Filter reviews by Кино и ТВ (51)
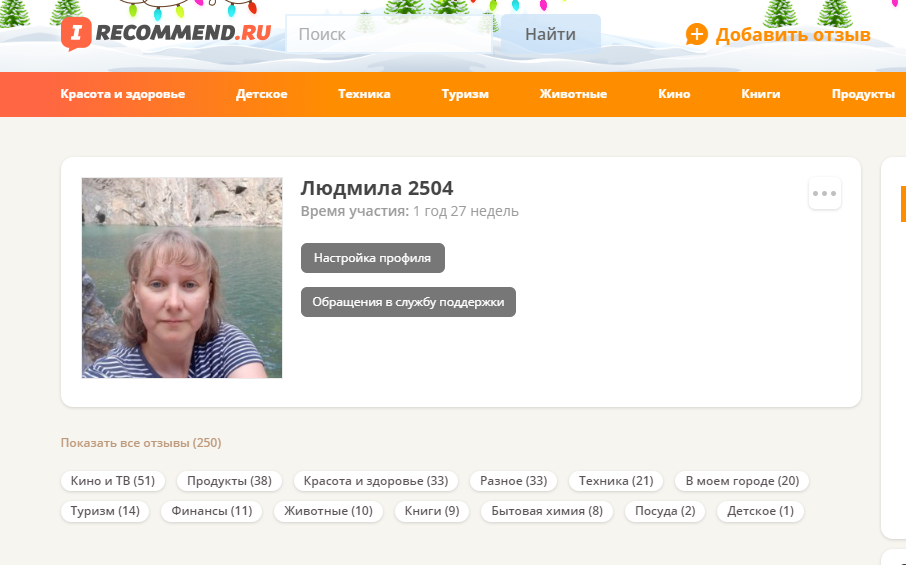 coord(113,481)
